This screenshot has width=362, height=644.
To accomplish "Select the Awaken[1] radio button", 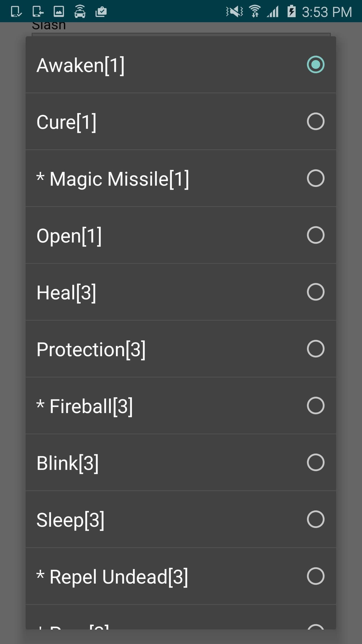I will click(315, 65).
